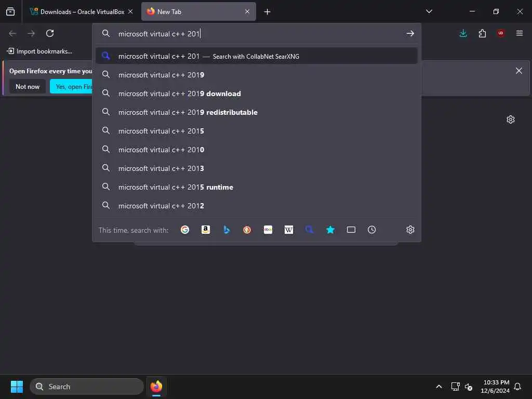
Task: Reload the current page
Action: [x=50, y=33]
